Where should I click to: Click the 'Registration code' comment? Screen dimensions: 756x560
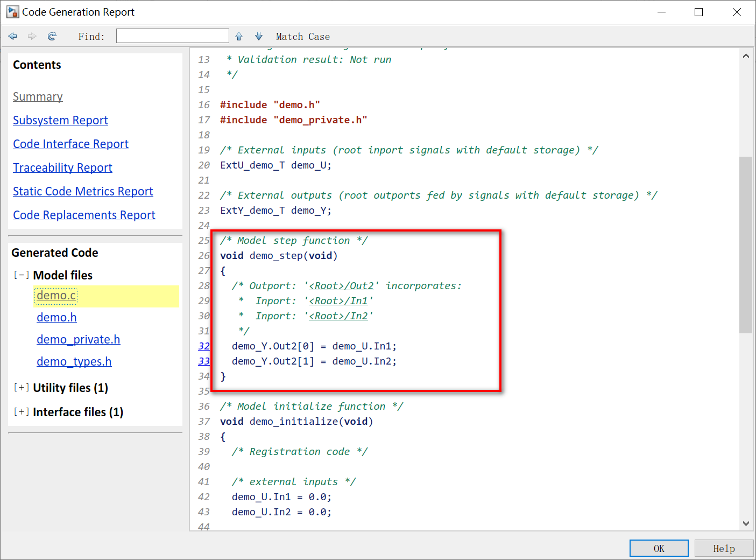point(300,452)
